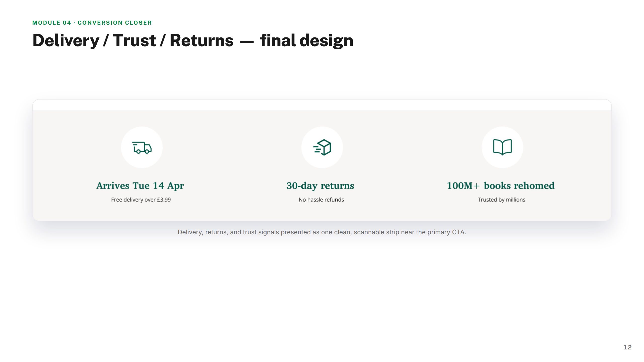Select the white circle behind the book icon
The image size is (644, 362).
502,147
